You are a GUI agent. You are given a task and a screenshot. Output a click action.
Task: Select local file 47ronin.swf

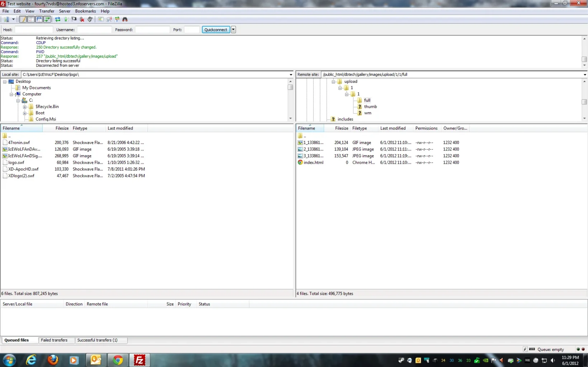(x=19, y=143)
